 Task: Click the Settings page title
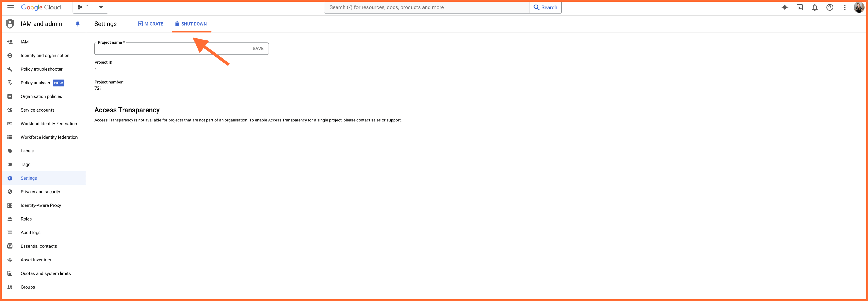tap(106, 24)
